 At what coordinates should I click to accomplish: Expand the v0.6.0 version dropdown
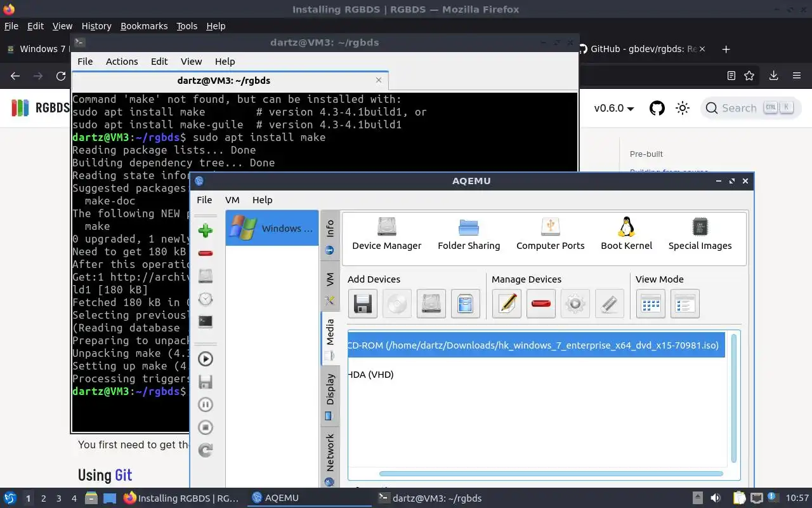click(x=614, y=108)
